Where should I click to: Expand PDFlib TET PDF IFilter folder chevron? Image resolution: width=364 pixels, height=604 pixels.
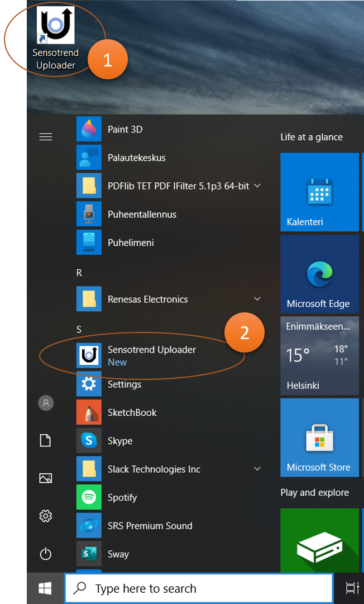pyautogui.click(x=257, y=186)
